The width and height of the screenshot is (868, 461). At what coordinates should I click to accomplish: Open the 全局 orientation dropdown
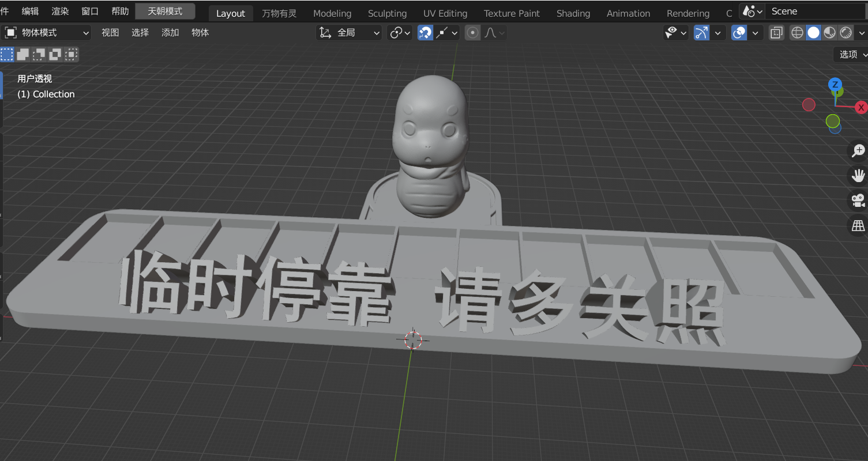coord(350,33)
